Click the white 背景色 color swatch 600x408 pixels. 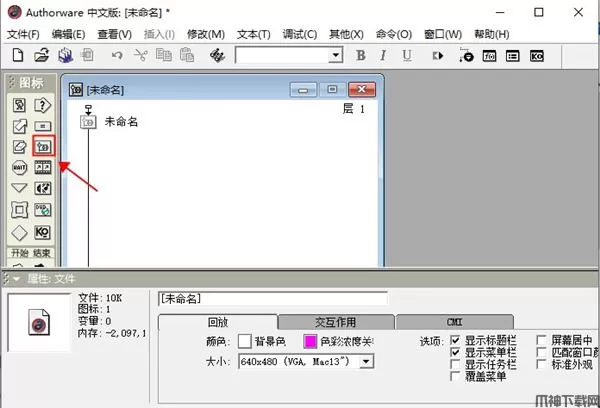[245, 341]
